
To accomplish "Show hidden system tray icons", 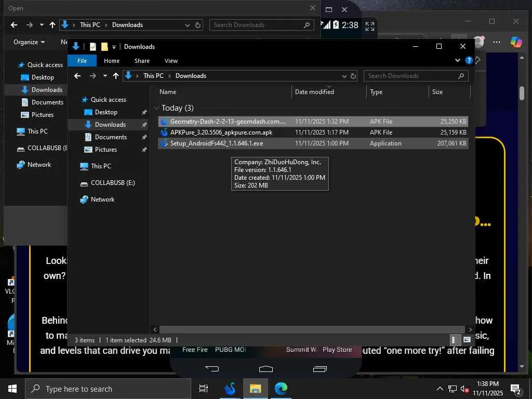I will click(440, 389).
